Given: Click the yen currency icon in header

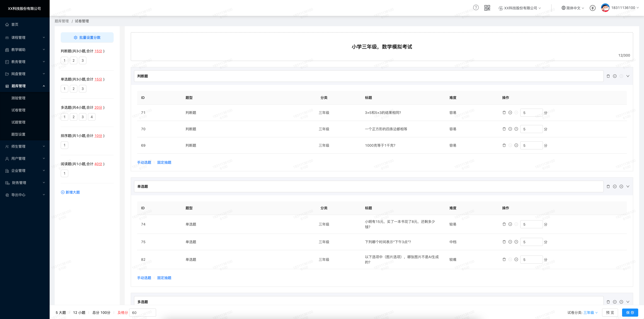Looking at the screenshot, I should click(x=592, y=8).
